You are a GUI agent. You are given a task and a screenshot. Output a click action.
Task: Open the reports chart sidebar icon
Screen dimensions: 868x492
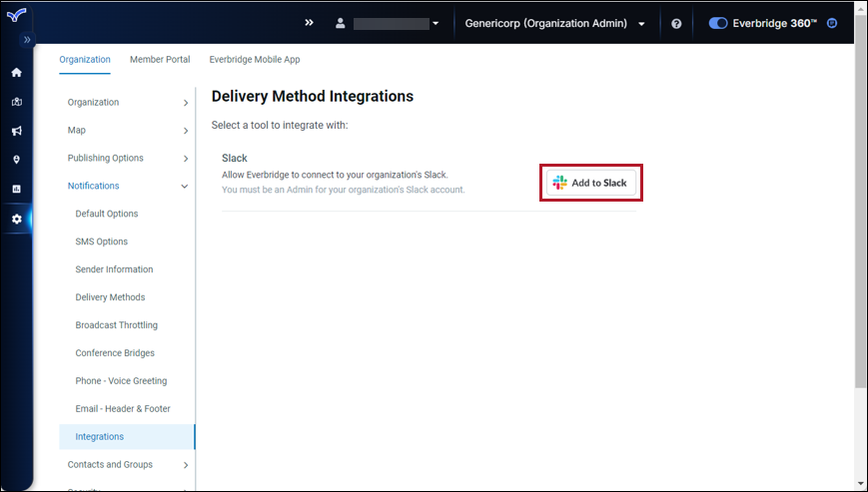pos(17,189)
